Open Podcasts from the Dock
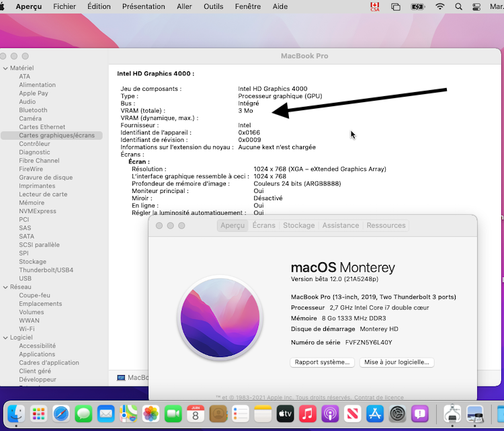 click(330, 414)
